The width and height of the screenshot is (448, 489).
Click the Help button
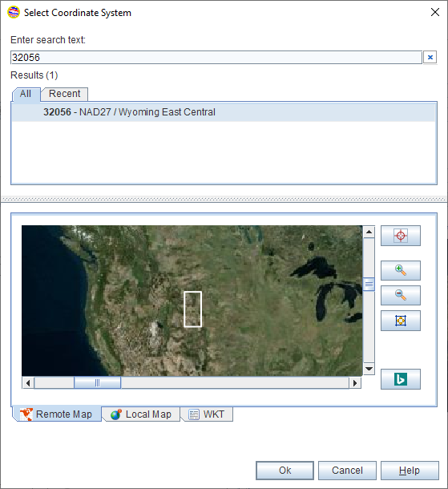[410, 471]
